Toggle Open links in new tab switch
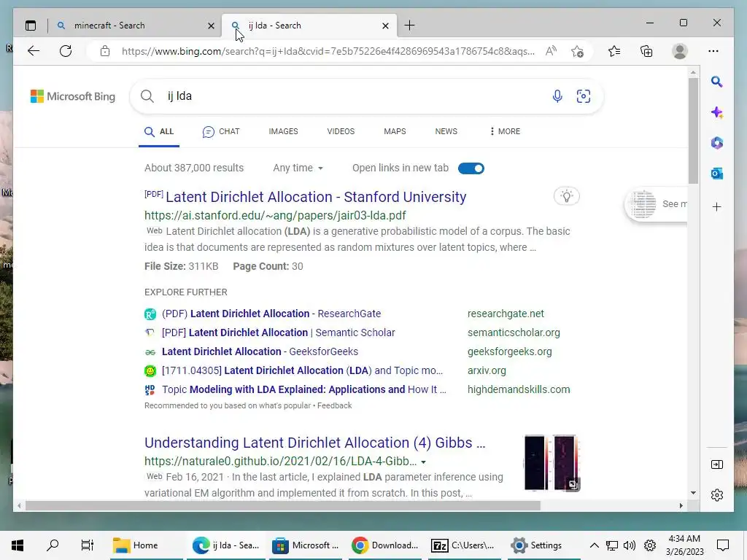 (x=471, y=168)
